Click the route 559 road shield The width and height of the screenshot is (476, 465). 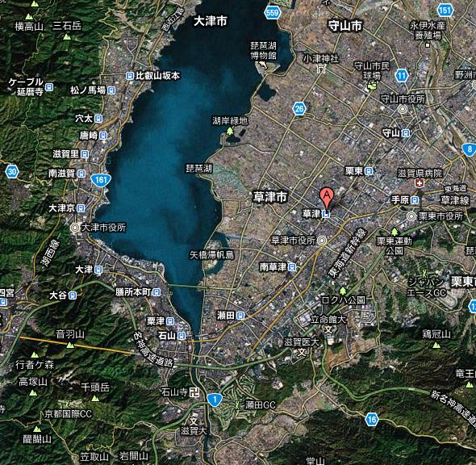pos(273,13)
